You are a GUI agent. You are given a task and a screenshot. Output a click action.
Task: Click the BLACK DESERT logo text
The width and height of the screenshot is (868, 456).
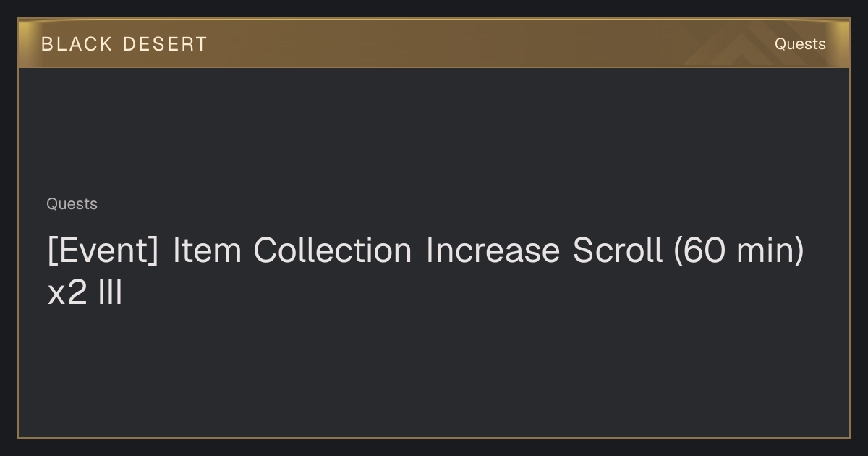click(124, 44)
